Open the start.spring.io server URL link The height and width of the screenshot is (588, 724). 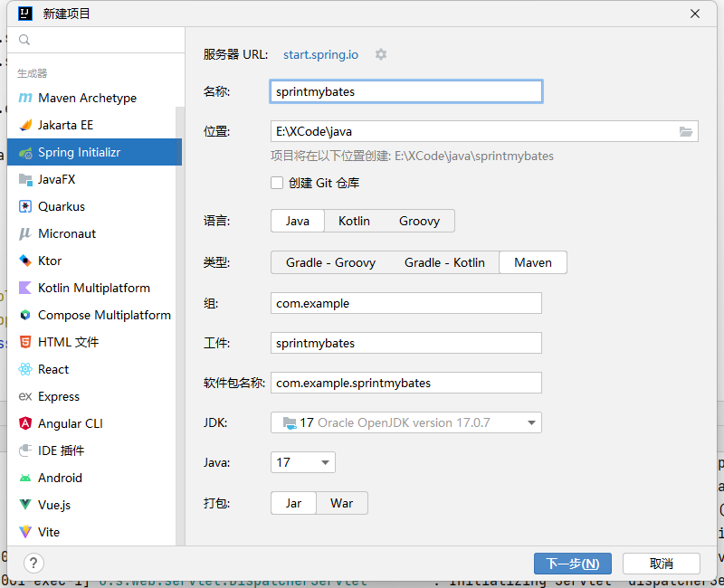tap(321, 54)
